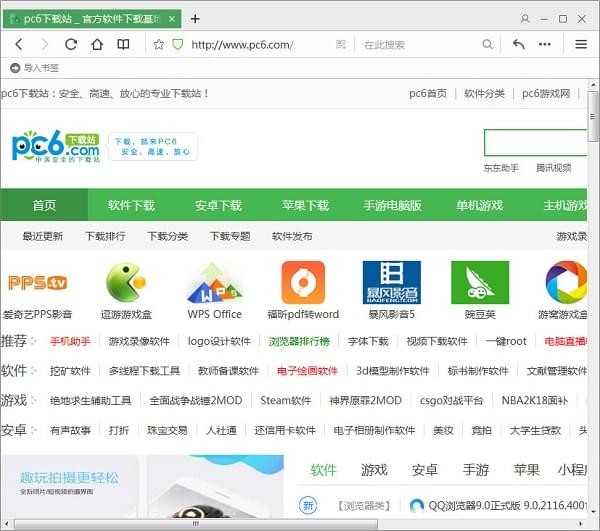The height and width of the screenshot is (531, 600).
Task: Click the 浏览器排行榜 green link
Action: tap(299, 341)
